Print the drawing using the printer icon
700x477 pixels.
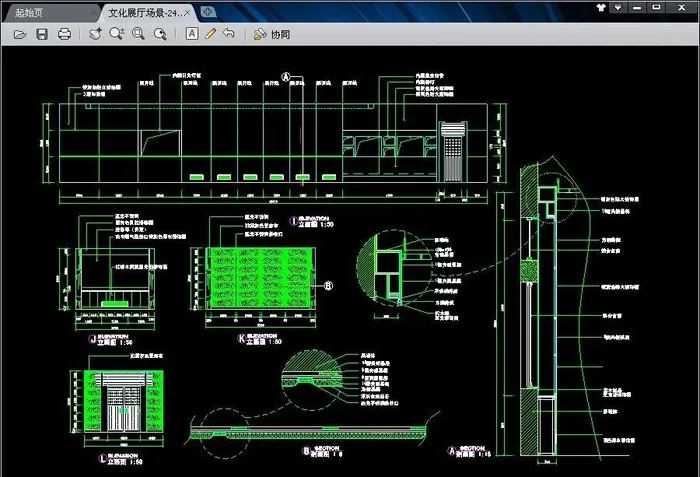point(65,34)
